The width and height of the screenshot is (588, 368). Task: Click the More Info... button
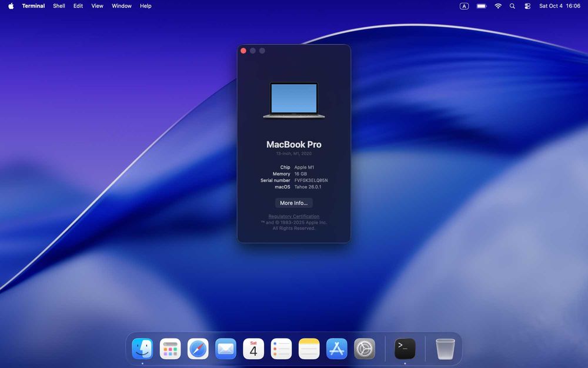[x=293, y=203]
